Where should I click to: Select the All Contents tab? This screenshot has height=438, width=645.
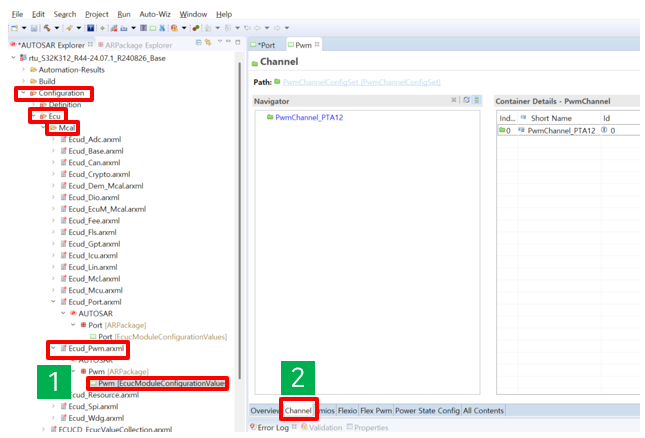[483, 410]
